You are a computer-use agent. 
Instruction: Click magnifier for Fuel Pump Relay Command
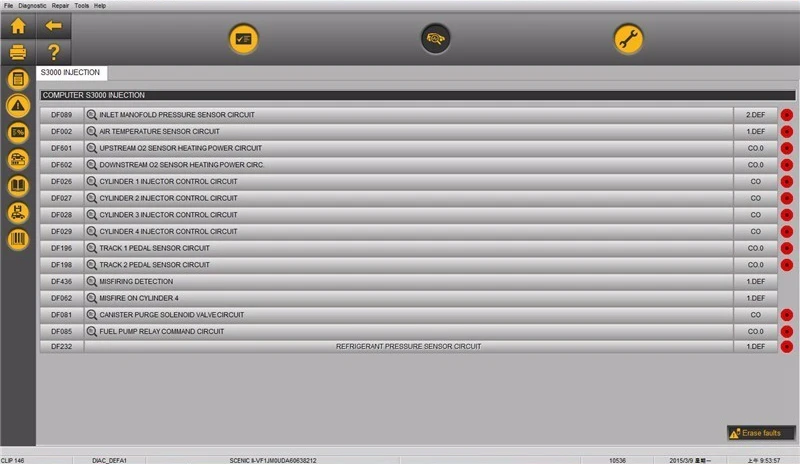click(x=91, y=332)
